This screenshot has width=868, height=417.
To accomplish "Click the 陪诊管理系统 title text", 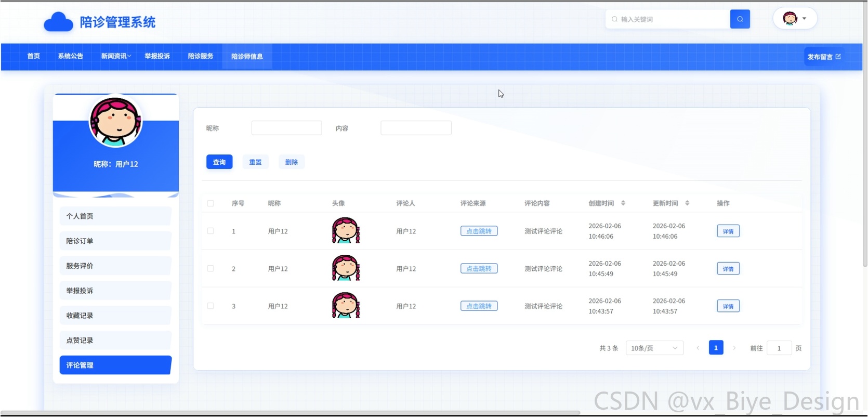I will click(117, 22).
